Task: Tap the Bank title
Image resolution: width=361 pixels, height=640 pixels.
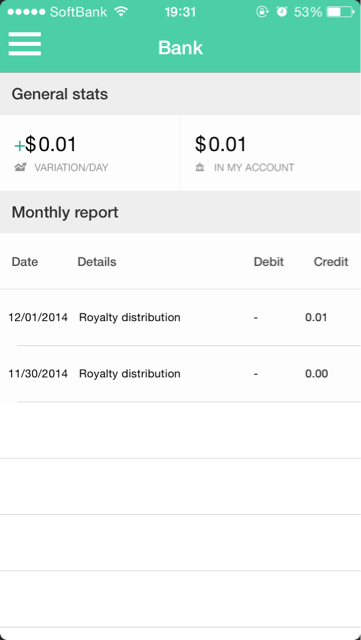Action: pyautogui.click(x=180, y=48)
